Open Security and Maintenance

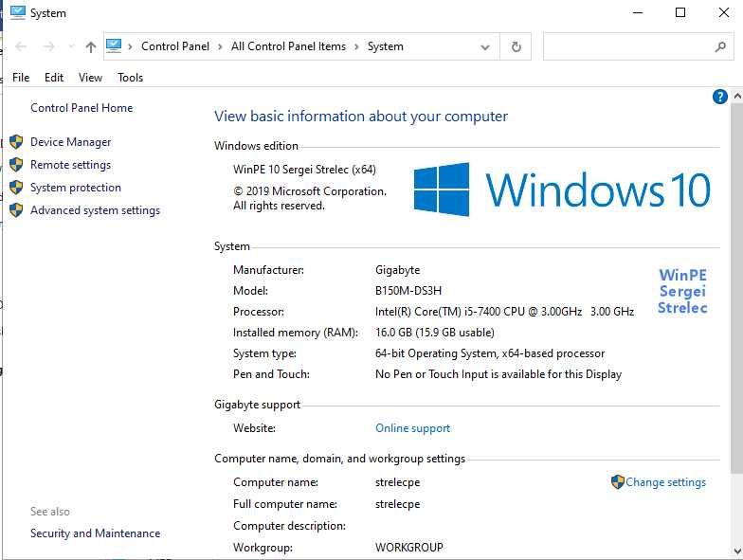(x=95, y=533)
